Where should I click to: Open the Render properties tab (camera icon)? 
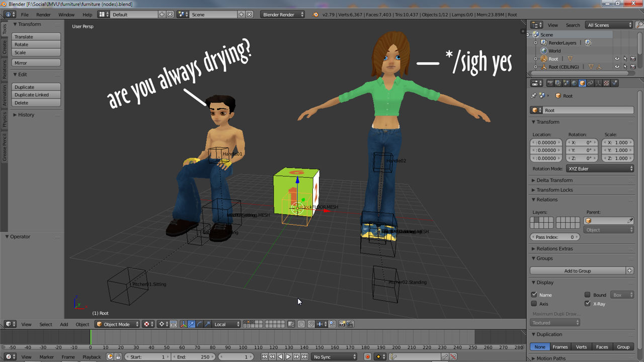click(x=550, y=83)
